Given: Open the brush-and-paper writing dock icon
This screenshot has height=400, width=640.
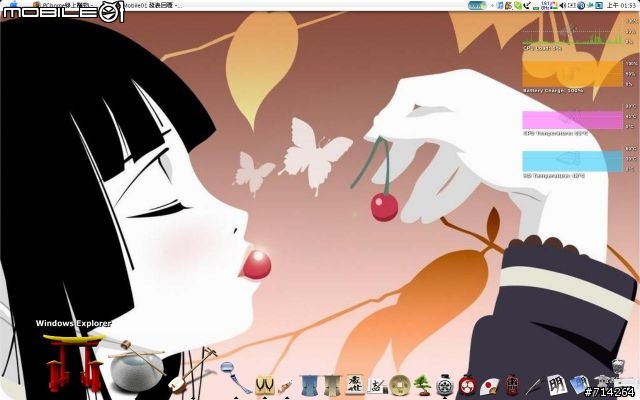Looking at the screenshot, I should 377,386.
